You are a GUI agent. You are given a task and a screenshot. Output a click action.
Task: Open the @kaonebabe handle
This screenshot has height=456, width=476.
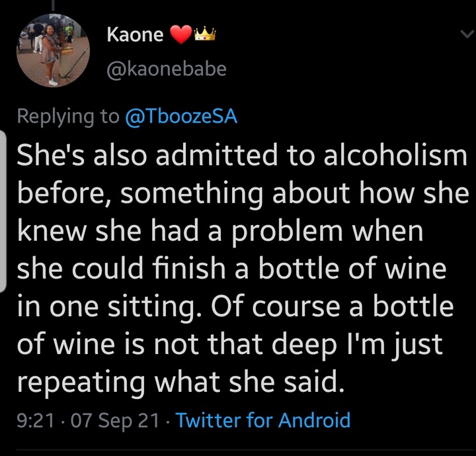167,69
